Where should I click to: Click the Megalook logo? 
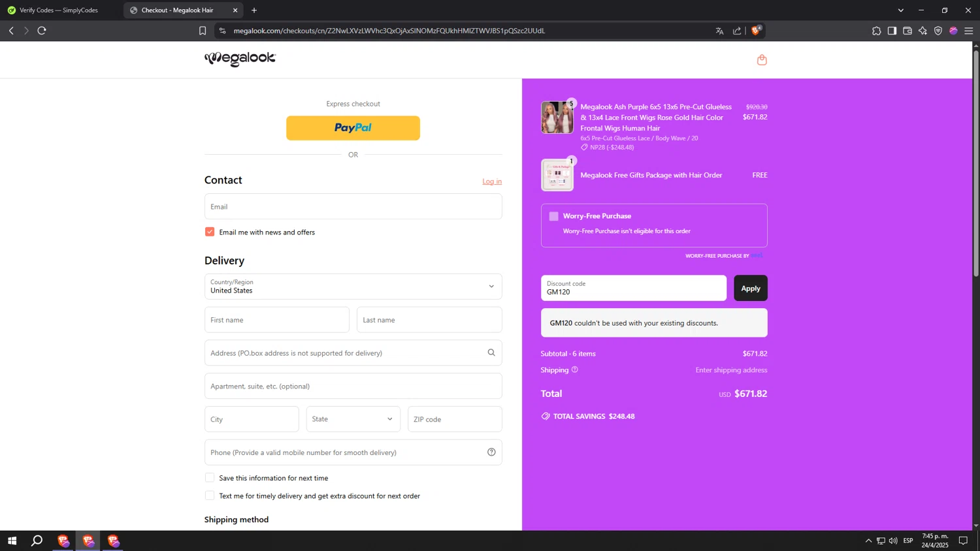pyautogui.click(x=240, y=59)
